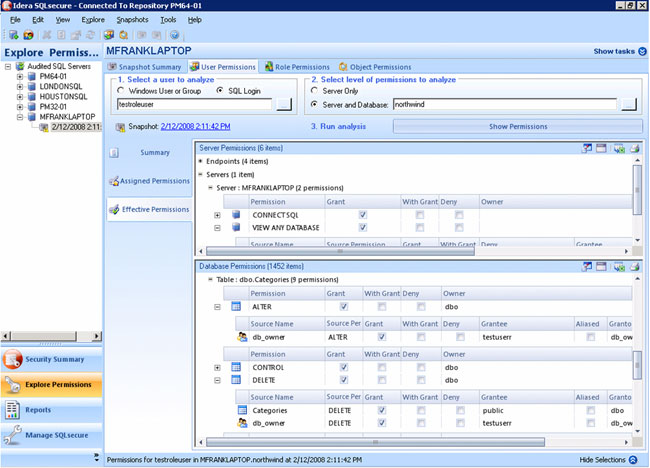The height and width of the screenshot is (468, 650).
Task: Expand the CONNECT SQL permission row
Action: coord(217,215)
